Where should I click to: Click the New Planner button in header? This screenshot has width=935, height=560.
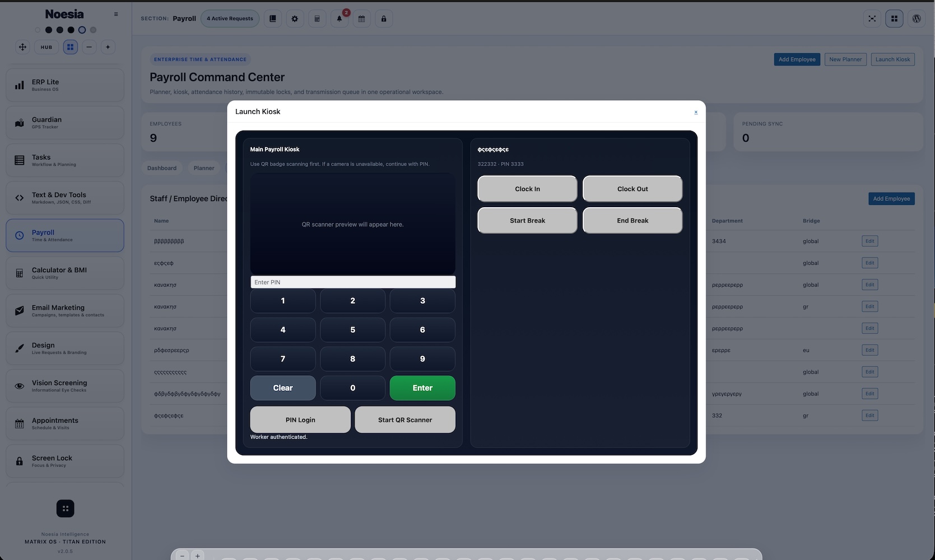point(845,59)
